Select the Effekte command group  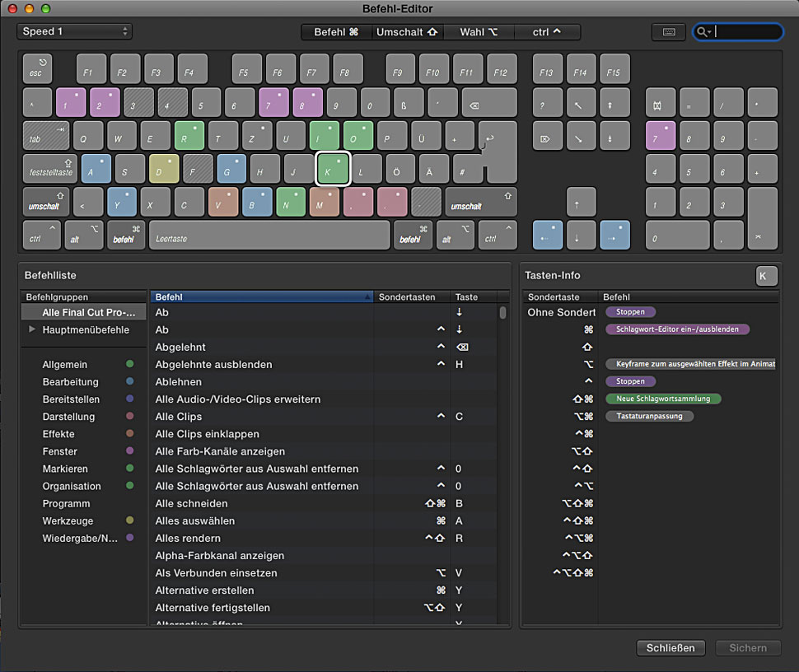click(x=58, y=434)
